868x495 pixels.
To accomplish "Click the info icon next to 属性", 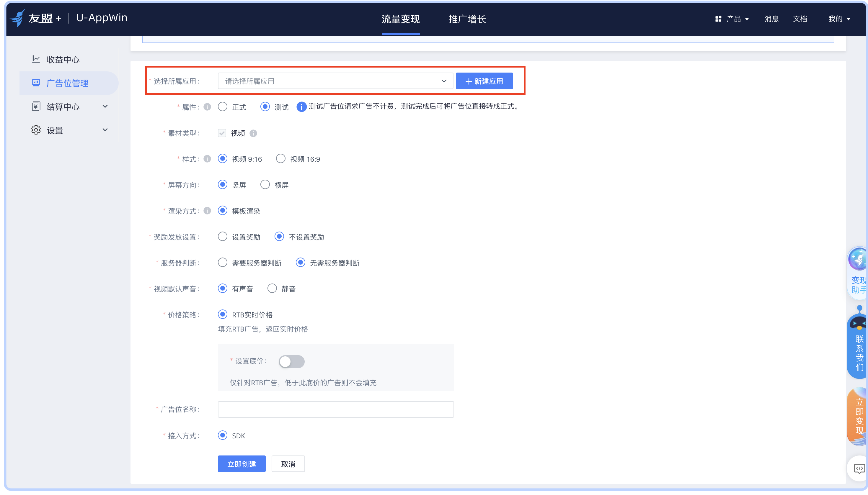I will click(x=207, y=107).
